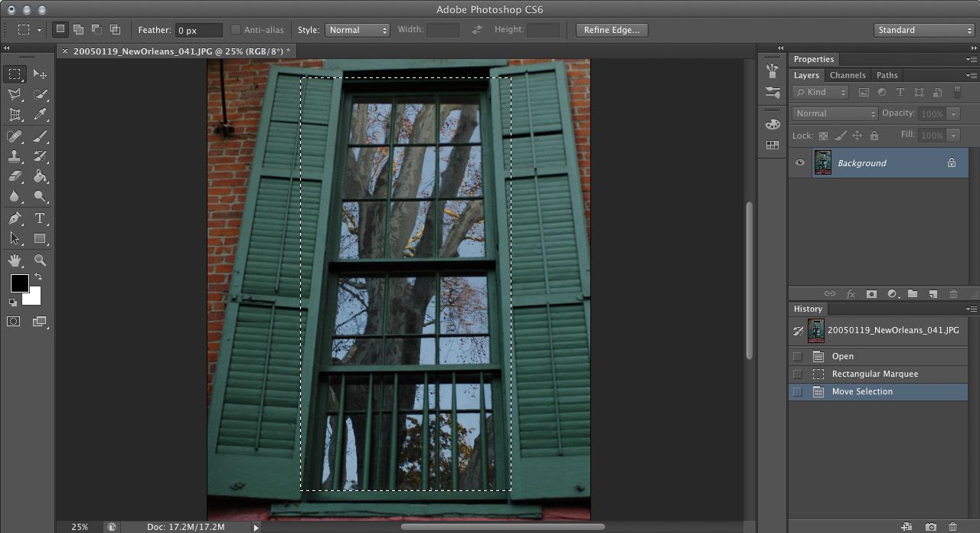Open the Properties panel tab
Viewport: 980px width, 533px height.
coord(814,59)
